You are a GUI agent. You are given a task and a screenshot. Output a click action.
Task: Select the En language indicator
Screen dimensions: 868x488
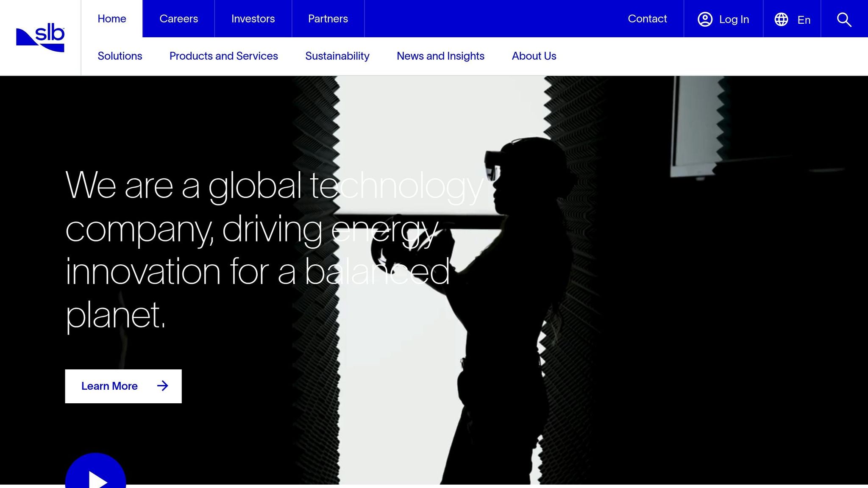pyautogui.click(x=804, y=20)
